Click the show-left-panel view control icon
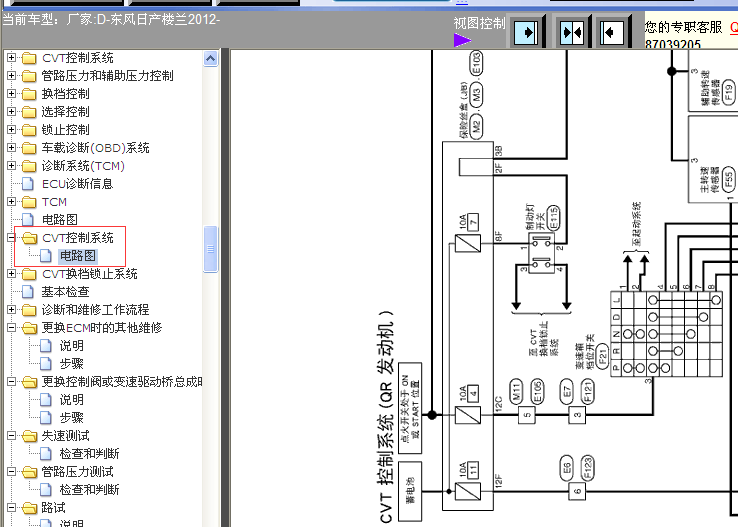 612,33
